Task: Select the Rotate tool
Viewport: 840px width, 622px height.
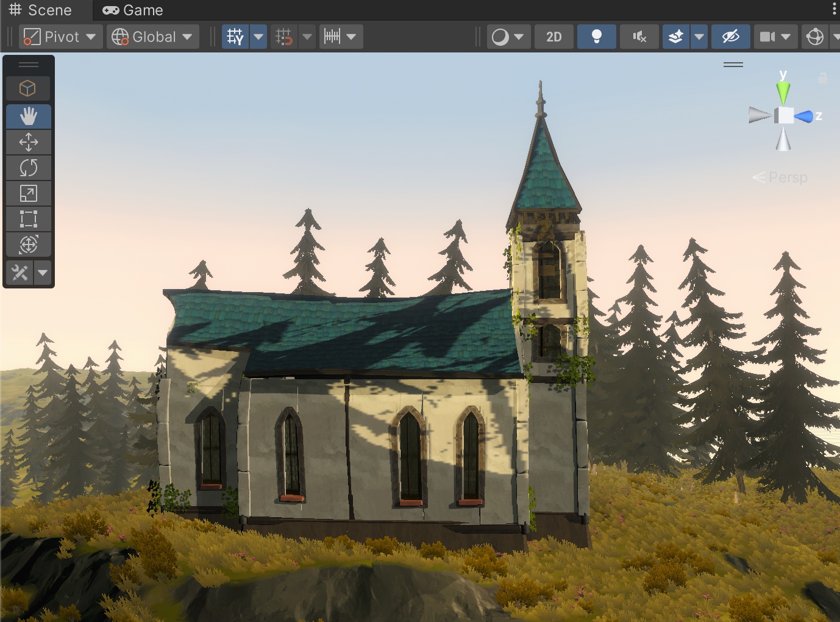Action: 28,168
